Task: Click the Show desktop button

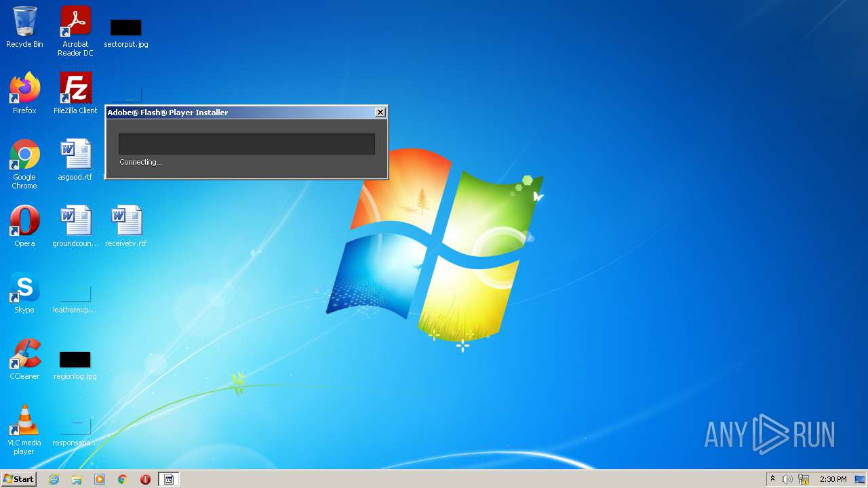Action: [x=861, y=479]
